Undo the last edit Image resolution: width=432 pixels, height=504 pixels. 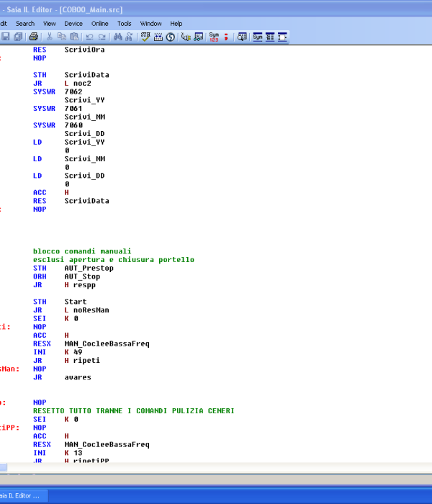coord(89,36)
